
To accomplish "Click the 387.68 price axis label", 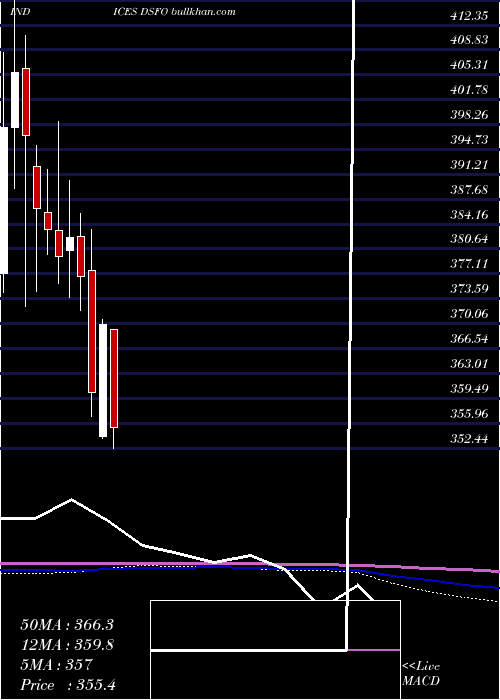I will point(468,190).
